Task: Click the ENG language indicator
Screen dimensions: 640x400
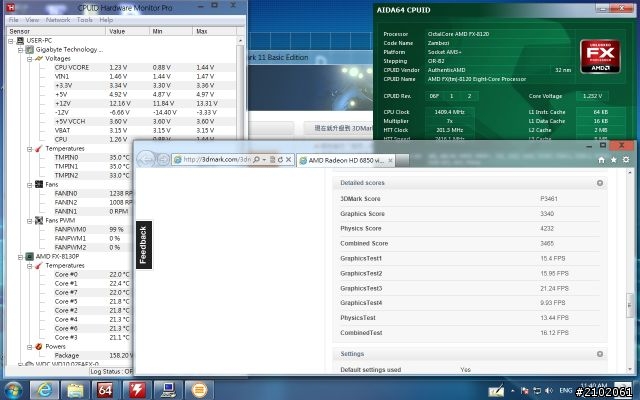Action: pos(565,391)
